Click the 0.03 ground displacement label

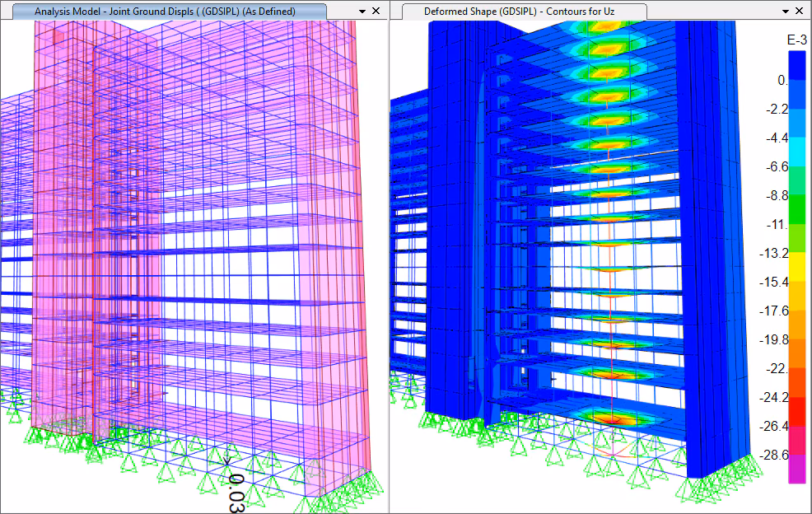point(236,492)
